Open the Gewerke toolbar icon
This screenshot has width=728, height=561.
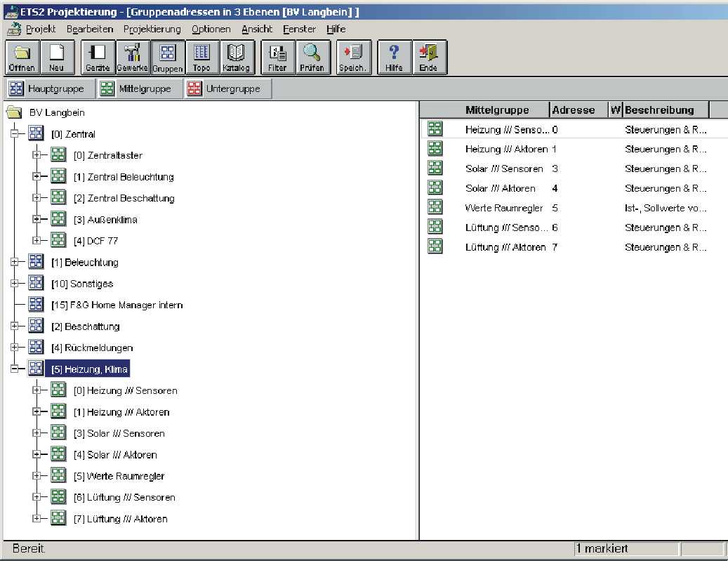tap(132, 57)
